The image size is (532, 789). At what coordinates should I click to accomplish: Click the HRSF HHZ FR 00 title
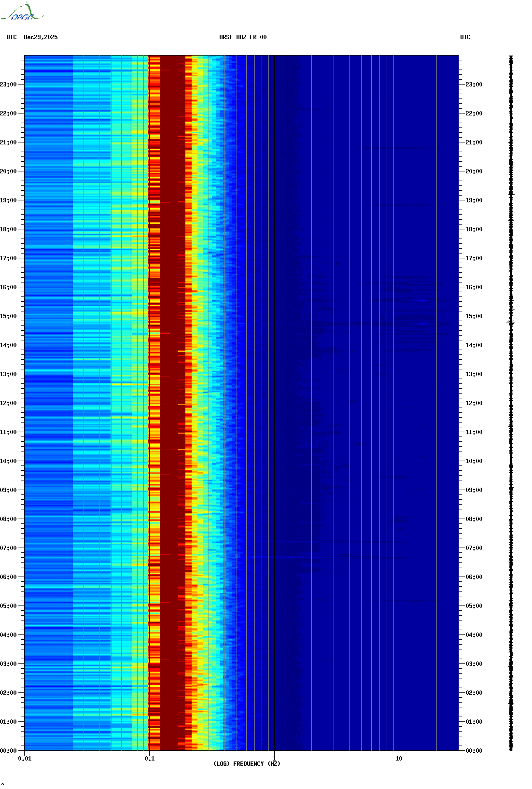(x=243, y=37)
